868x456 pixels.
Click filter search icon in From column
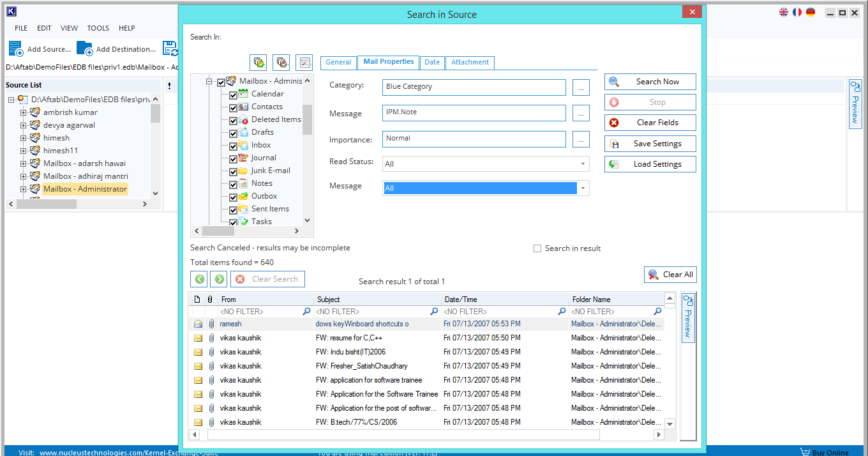pyautogui.click(x=306, y=312)
